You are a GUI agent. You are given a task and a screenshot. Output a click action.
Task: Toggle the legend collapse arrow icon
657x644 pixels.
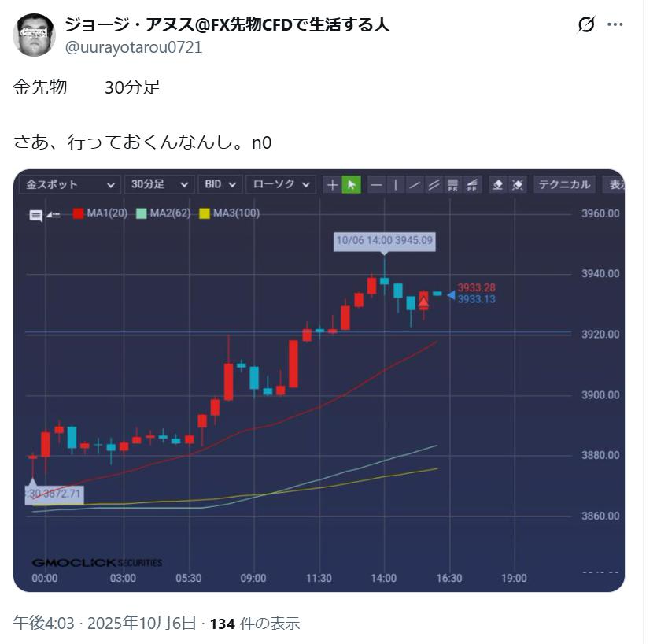pos(54,214)
